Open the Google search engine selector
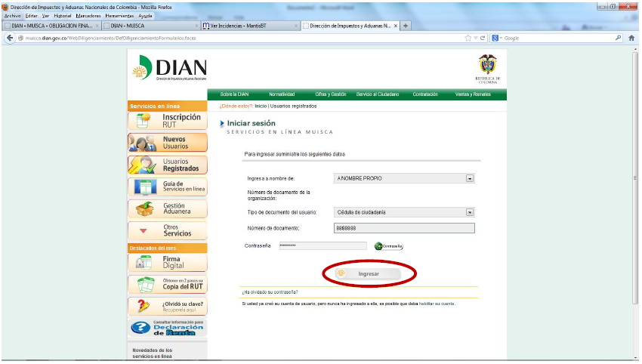 pos(497,38)
